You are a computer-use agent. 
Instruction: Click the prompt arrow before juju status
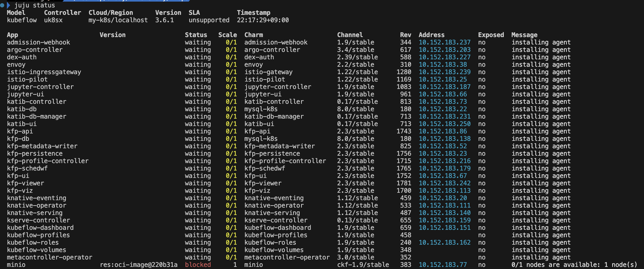point(8,5)
